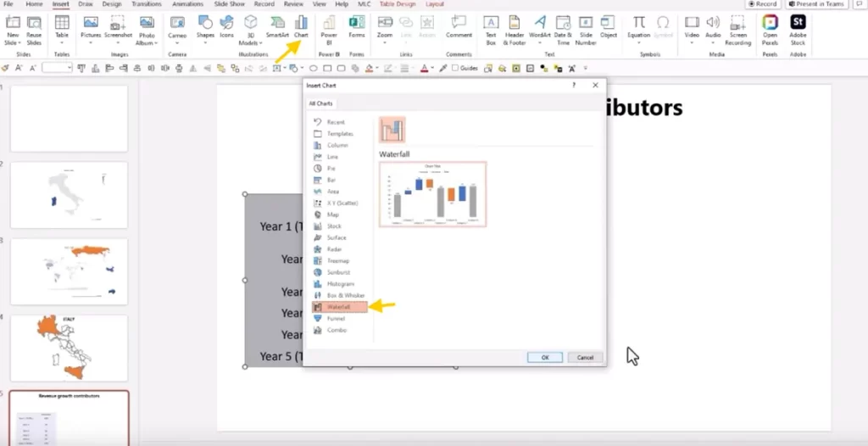Select the Waterfall chart preview thumbnail
The height and width of the screenshot is (446, 868).
(x=433, y=194)
